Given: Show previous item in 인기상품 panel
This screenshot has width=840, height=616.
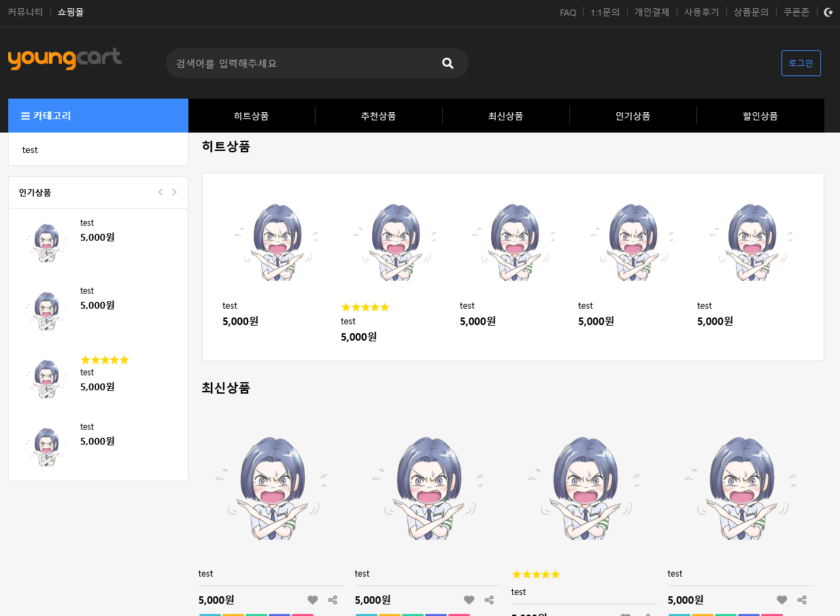Looking at the screenshot, I should click(x=161, y=192).
